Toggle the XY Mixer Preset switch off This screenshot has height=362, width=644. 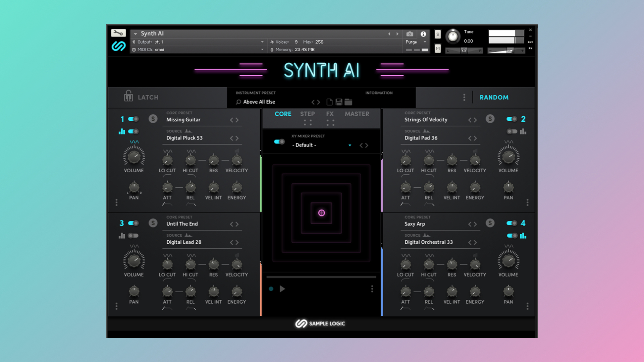(278, 142)
